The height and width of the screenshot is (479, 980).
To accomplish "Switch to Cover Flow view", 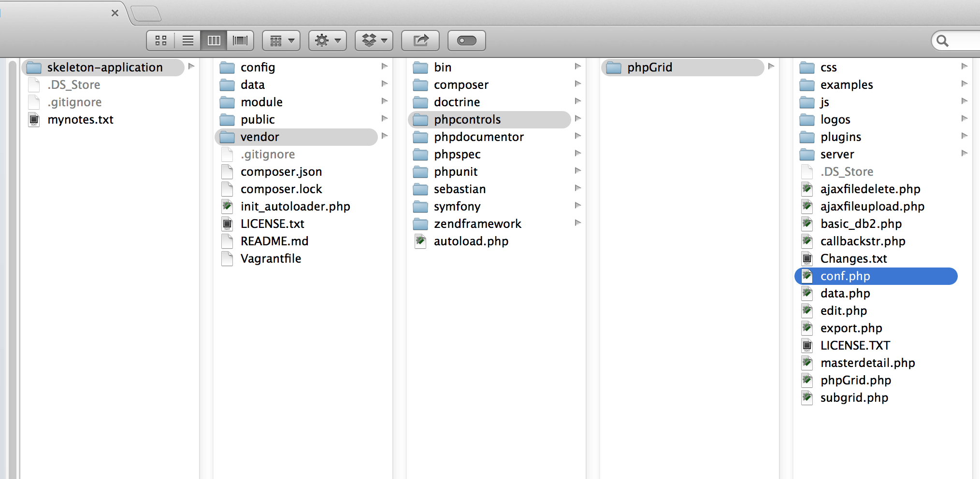I will pos(240,41).
